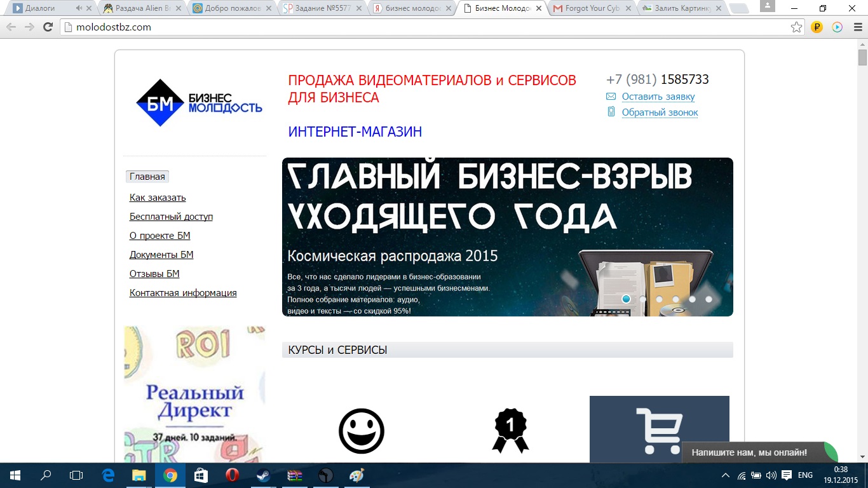Close the бизнес молодость Yandex tab
Screen dimensions: 868x488
[x=447, y=9]
